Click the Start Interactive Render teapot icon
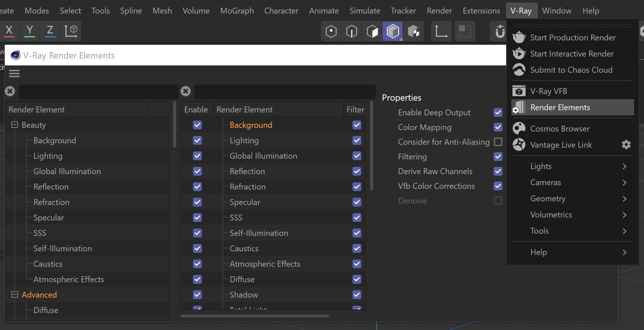The height and width of the screenshot is (330, 644). 519,54
